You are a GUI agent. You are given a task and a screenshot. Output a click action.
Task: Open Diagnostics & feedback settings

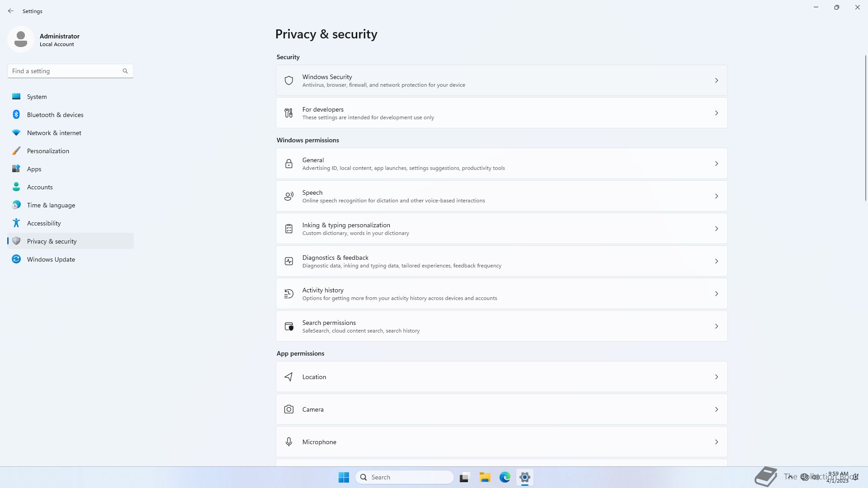coord(502,261)
